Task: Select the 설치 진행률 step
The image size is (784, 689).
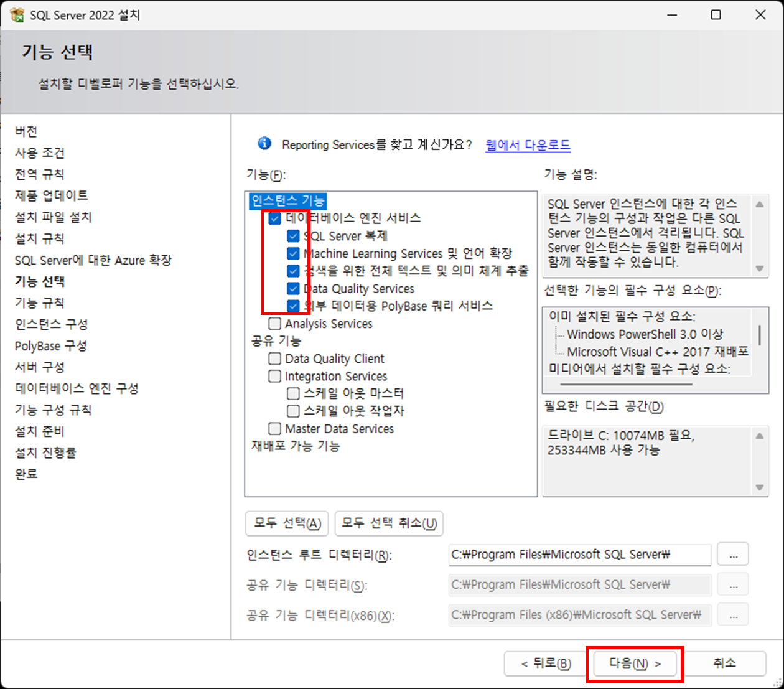Action: coord(45,452)
